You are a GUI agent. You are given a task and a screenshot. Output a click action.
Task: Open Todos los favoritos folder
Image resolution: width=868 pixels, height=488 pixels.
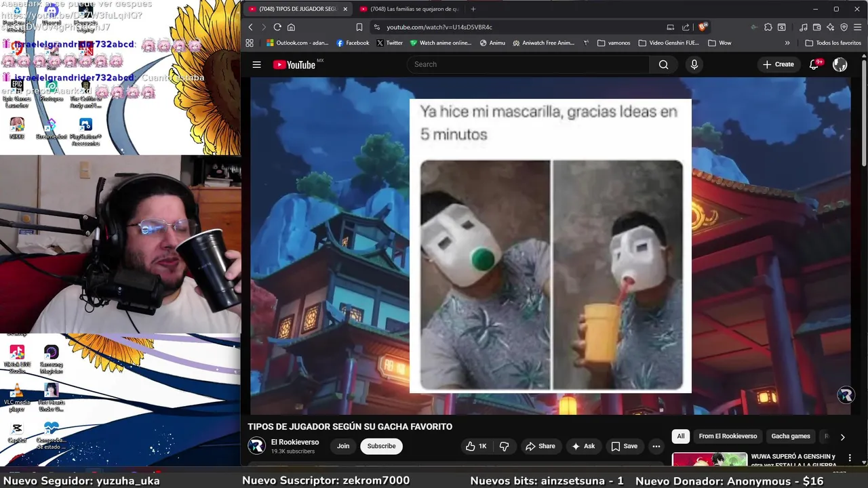coord(833,43)
